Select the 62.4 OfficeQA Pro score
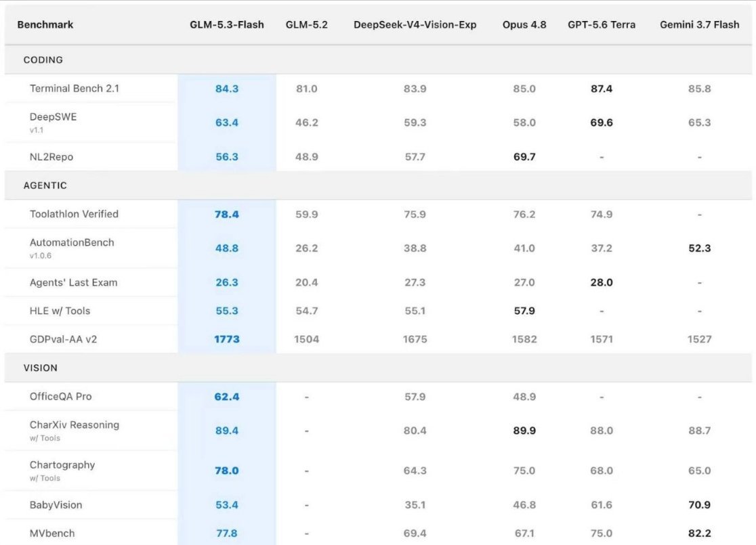This screenshot has height=545, width=756. (227, 397)
